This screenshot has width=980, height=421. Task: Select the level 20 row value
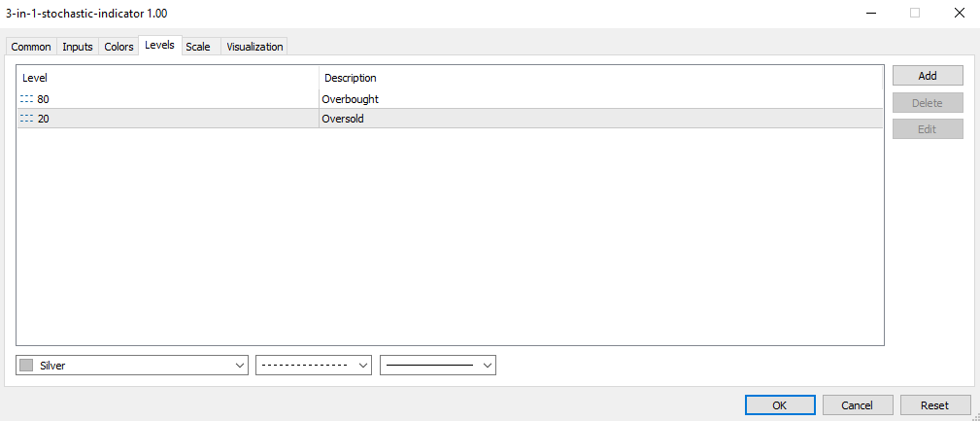click(x=43, y=119)
